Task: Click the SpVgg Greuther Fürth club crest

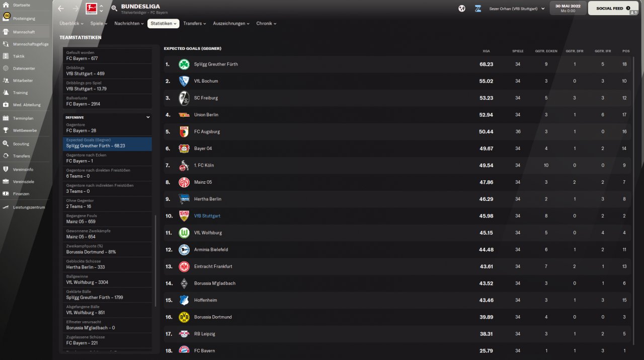Action: (x=184, y=64)
